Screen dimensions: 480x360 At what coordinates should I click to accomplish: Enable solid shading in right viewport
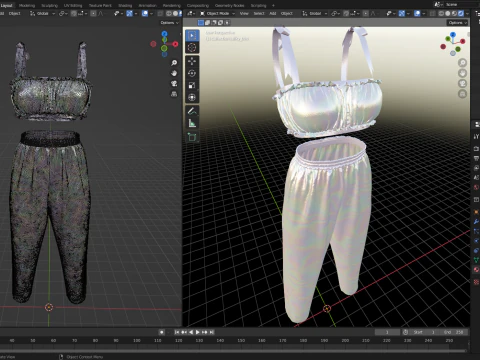448,13
